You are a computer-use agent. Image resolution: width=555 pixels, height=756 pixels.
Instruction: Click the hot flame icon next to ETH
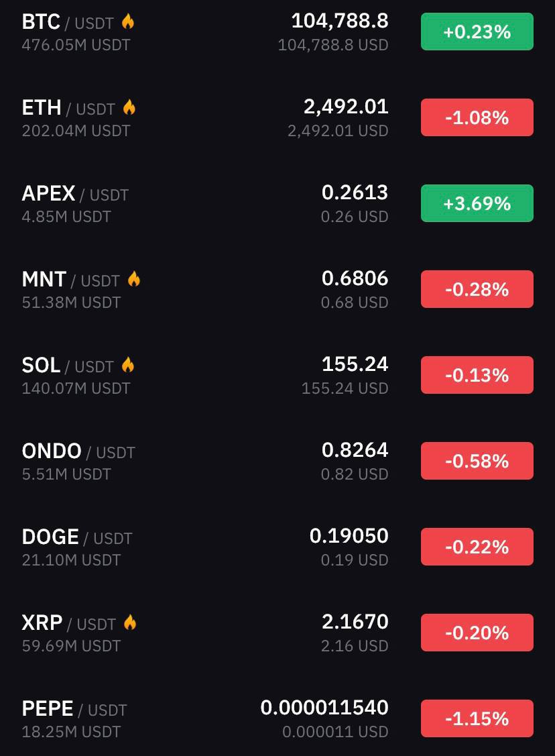coord(129,108)
